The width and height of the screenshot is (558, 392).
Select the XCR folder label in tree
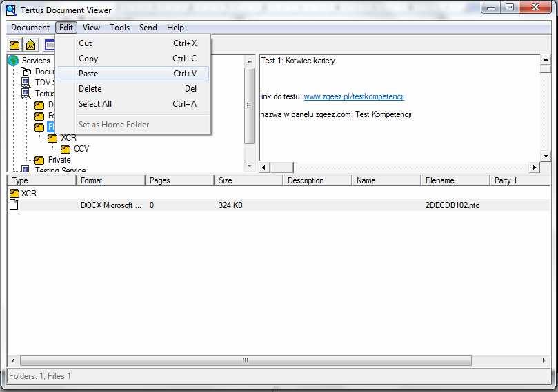coord(68,138)
